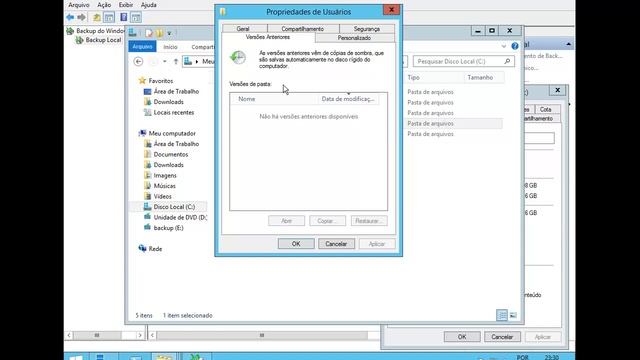
Task: Go back using the MMC toolbar blue arrow
Action: (x=70, y=17)
